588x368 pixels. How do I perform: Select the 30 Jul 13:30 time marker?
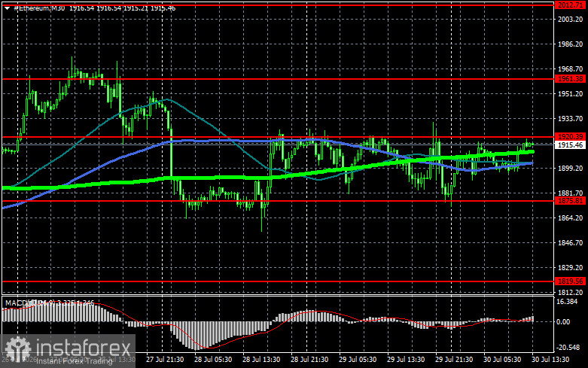click(550, 360)
